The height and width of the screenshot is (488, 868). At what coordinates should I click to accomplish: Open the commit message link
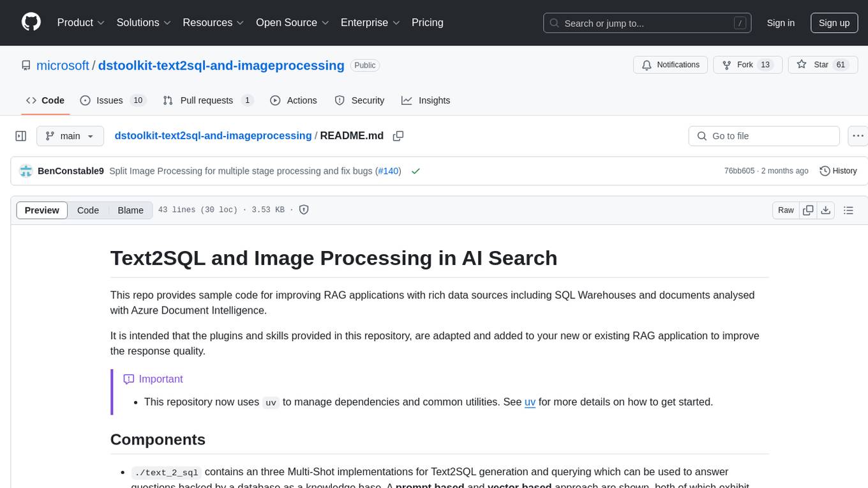pos(242,171)
